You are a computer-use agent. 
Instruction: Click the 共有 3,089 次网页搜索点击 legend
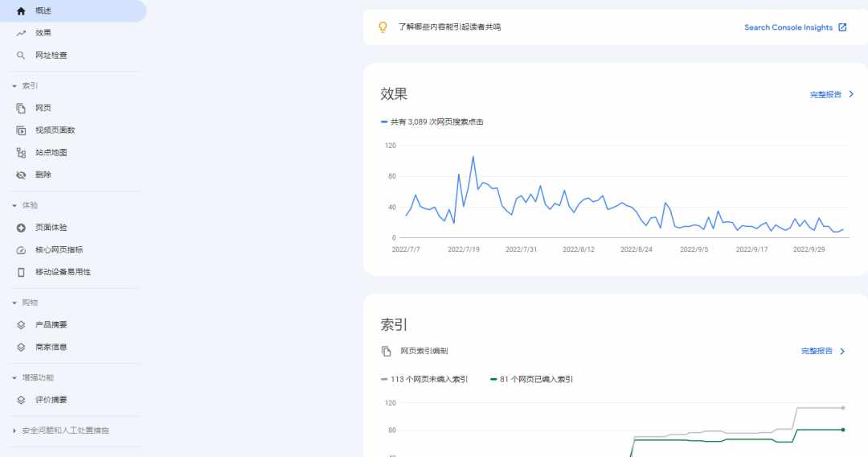[x=432, y=121]
